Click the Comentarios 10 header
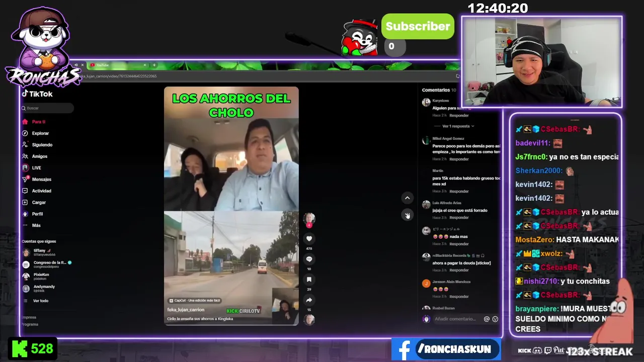Screen dimensions: 644x362 439,90
